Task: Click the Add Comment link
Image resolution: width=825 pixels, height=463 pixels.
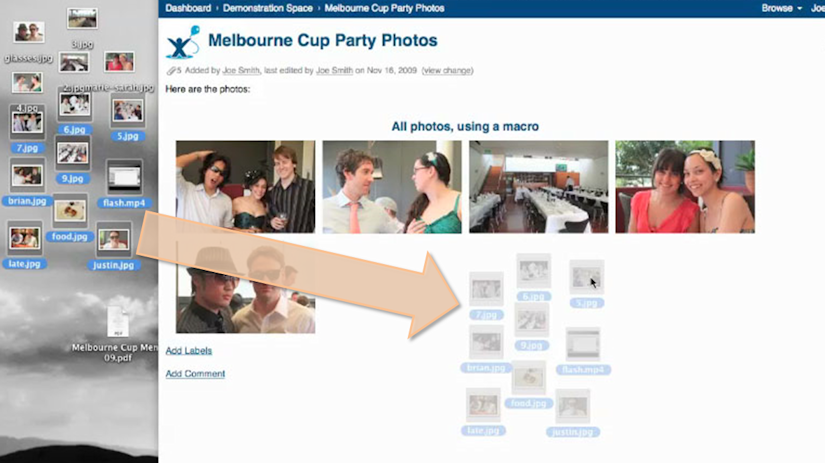Action: (x=195, y=374)
